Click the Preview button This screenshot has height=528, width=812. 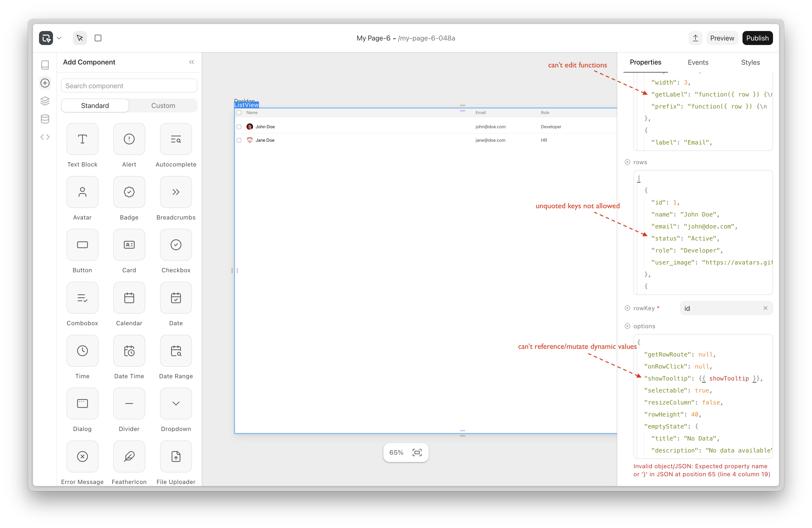722,38
